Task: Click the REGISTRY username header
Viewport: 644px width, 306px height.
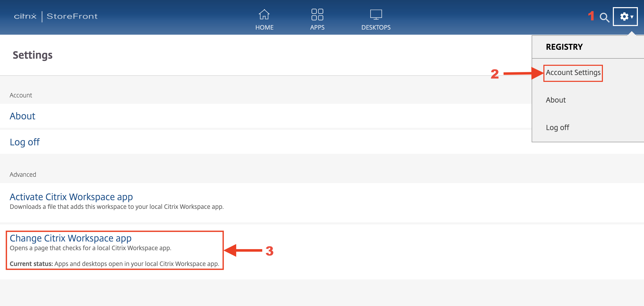Action: (564, 47)
